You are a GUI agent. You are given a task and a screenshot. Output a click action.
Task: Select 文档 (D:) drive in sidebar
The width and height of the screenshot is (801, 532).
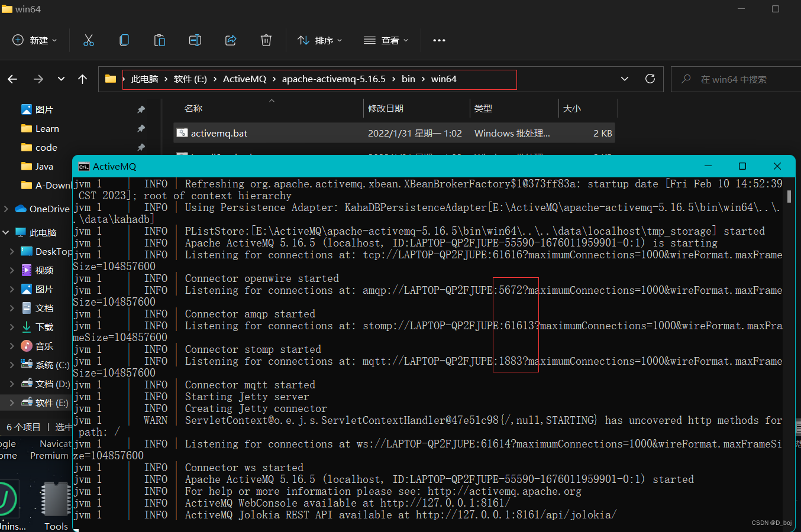tap(46, 384)
